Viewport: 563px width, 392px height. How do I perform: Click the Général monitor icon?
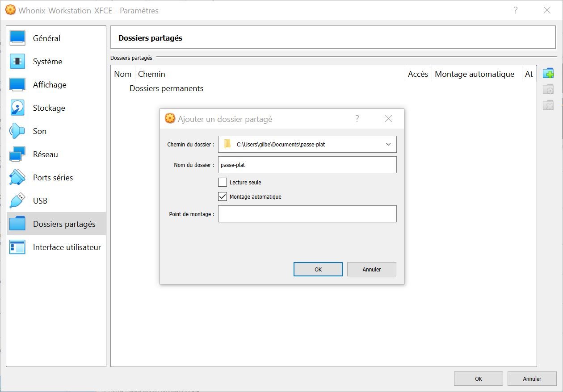[x=17, y=38]
